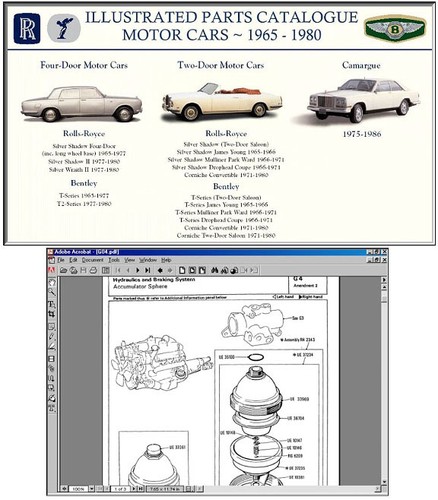
Task: Click the Open folder toolbar icon
Action: pos(63,270)
